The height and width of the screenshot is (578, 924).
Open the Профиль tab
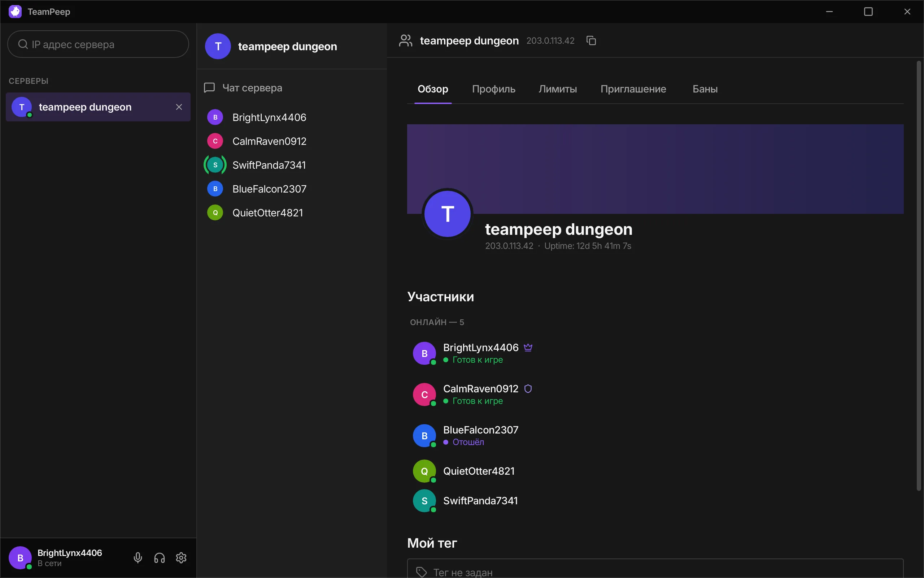click(494, 89)
